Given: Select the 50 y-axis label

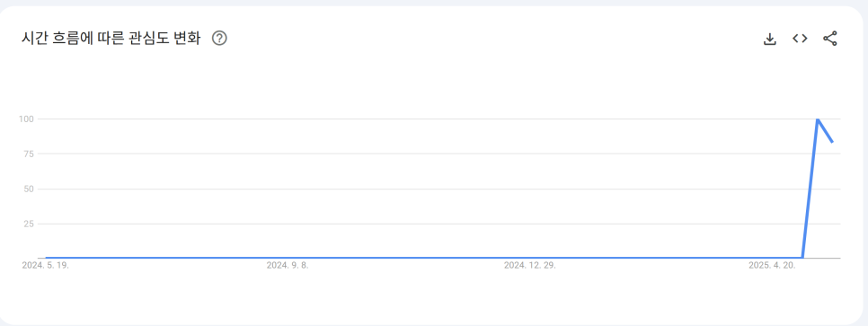Looking at the screenshot, I should click(x=30, y=189).
